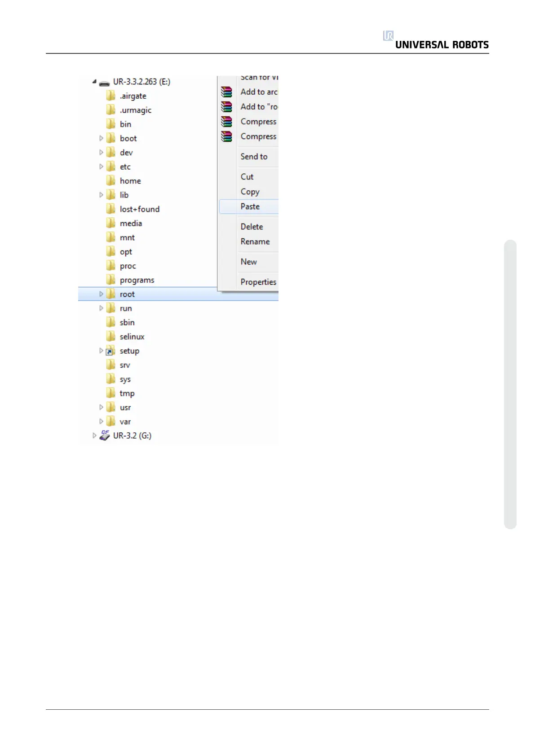The image size is (535, 756).
Task: Select the programs folder label
Action: tap(137, 280)
